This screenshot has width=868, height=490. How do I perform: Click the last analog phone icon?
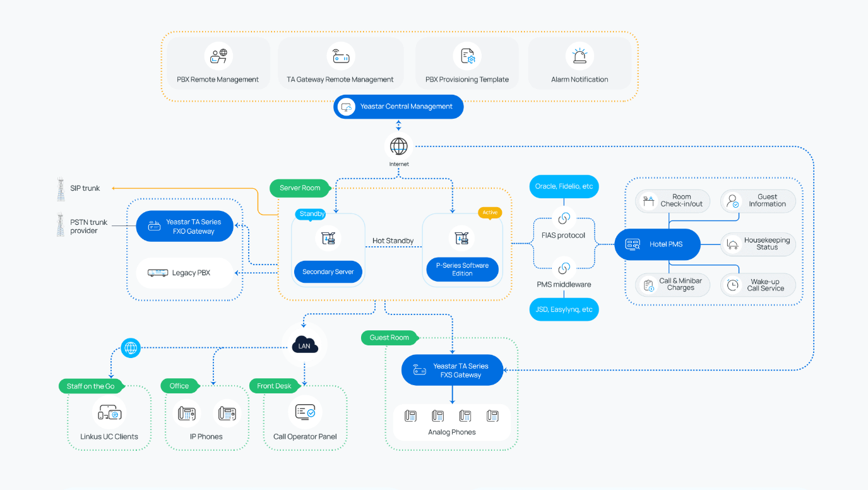pyautogui.click(x=492, y=416)
